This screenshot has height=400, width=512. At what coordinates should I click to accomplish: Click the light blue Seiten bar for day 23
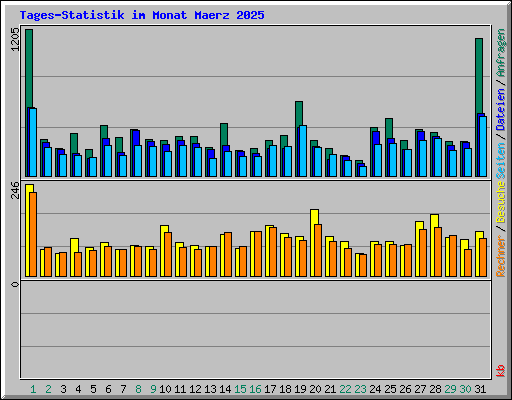pyautogui.click(x=363, y=171)
